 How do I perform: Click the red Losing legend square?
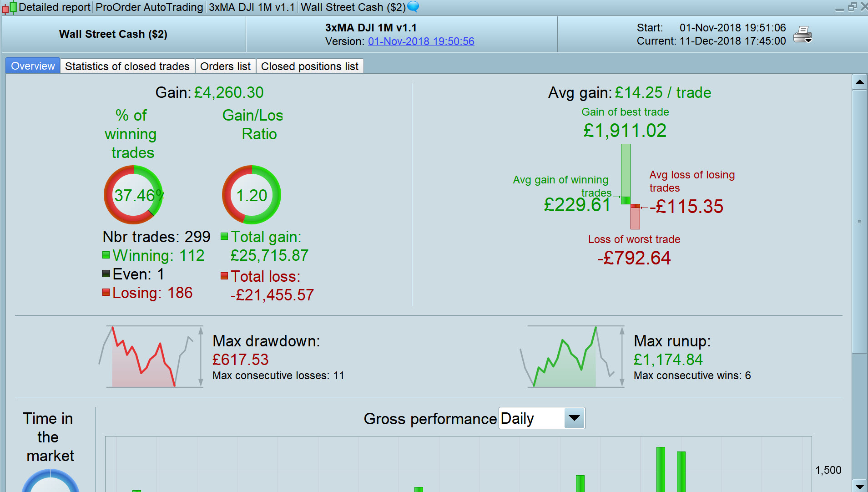point(106,292)
